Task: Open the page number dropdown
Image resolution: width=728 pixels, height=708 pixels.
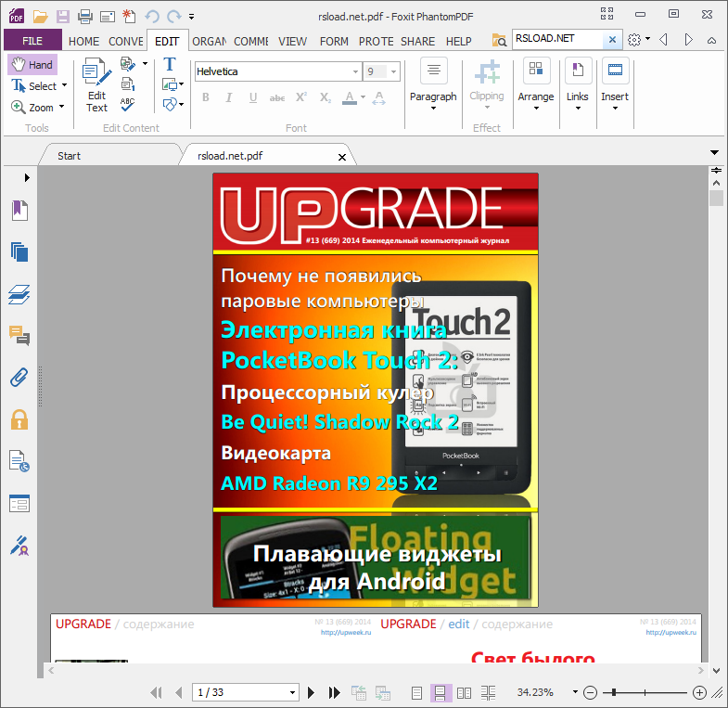Action: [x=293, y=692]
